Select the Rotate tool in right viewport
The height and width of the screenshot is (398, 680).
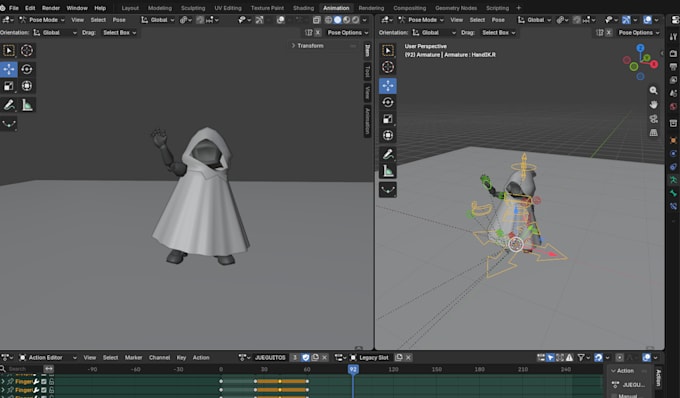point(388,102)
